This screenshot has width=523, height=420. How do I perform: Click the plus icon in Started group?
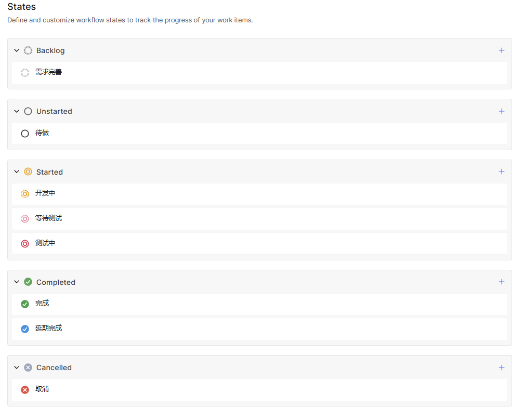point(501,172)
